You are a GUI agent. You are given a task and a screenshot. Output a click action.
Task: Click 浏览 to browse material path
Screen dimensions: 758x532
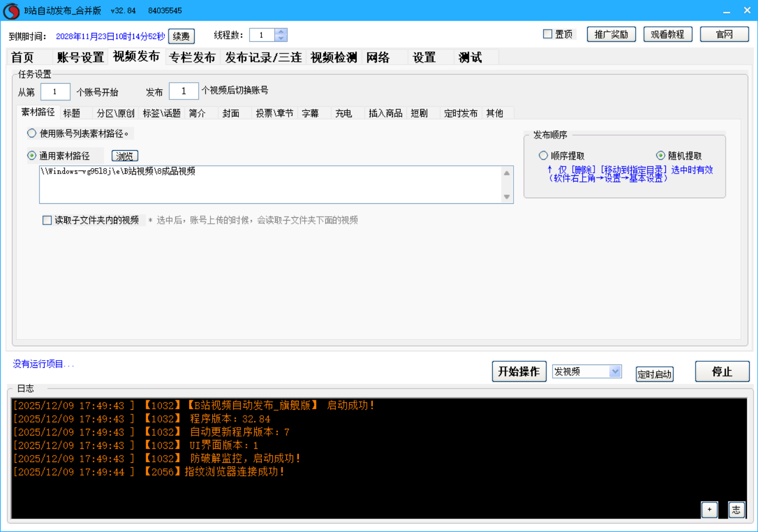click(124, 156)
